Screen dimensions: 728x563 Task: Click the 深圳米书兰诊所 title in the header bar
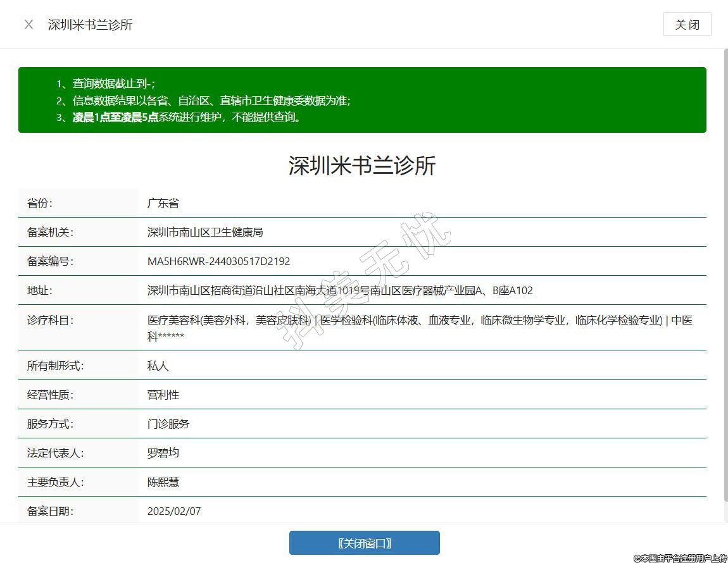click(90, 25)
